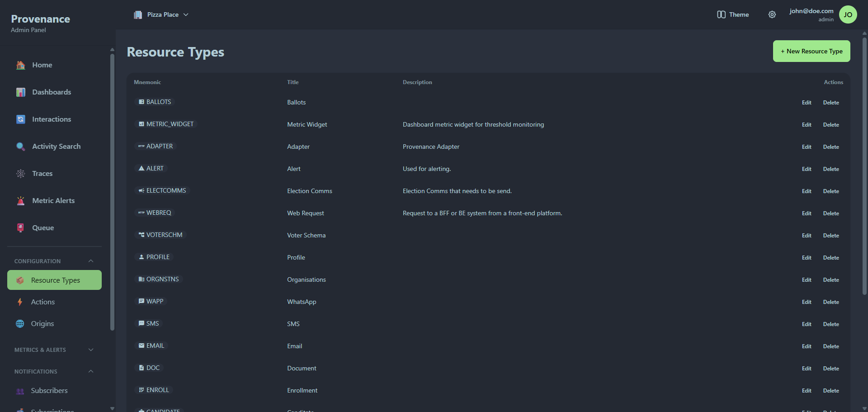Open Traces using its snowflake icon
Screen dimensions: 868x412
click(x=20, y=173)
